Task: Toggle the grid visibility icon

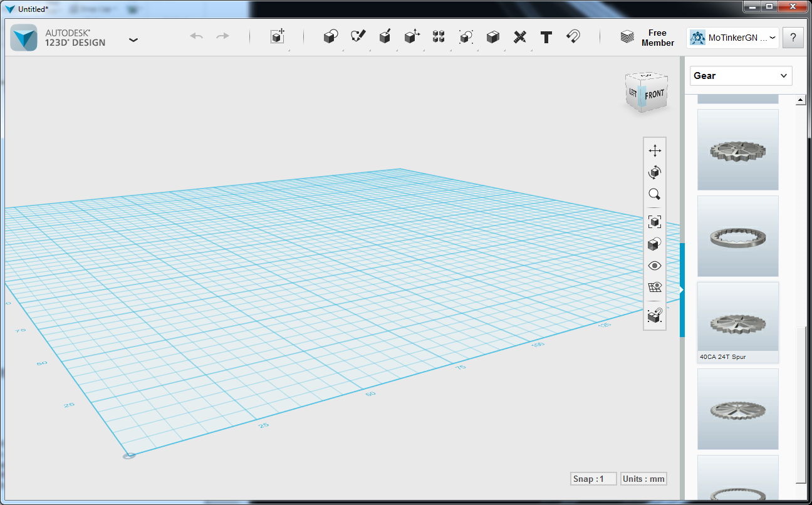Action: pos(655,287)
